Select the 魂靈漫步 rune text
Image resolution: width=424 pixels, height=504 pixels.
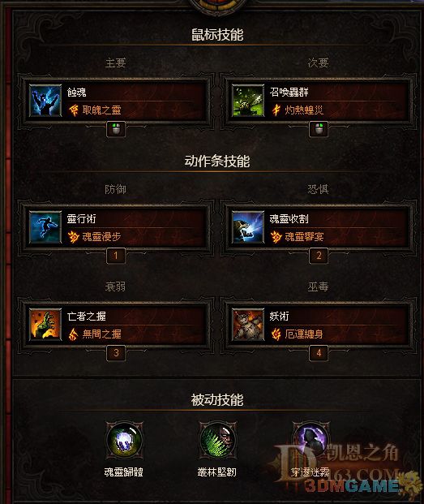(x=101, y=237)
